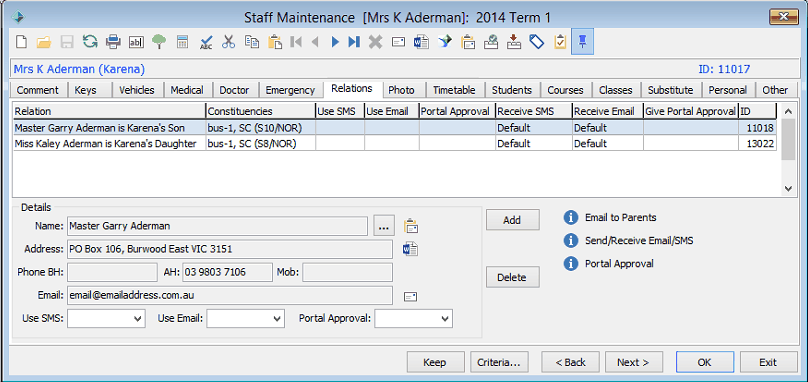Click the Relation column header
Image resolution: width=808 pixels, height=382 pixels.
pyautogui.click(x=109, y=111)
